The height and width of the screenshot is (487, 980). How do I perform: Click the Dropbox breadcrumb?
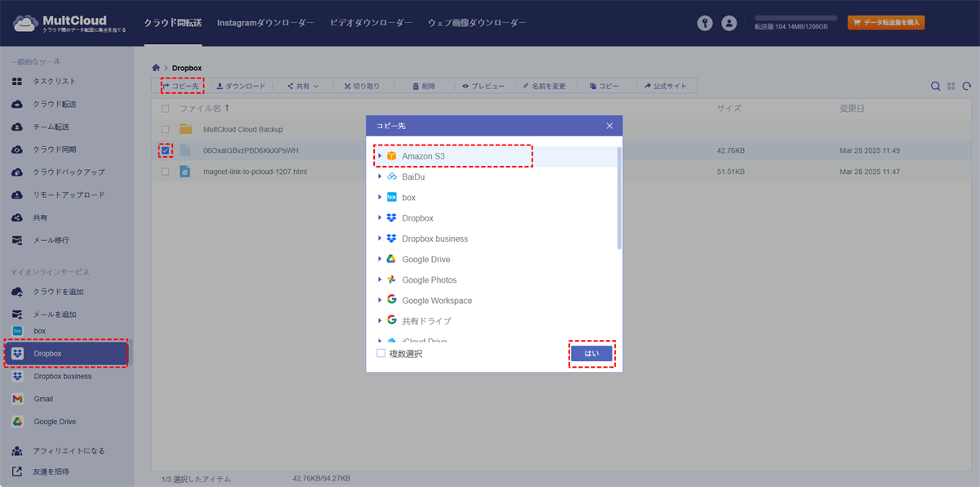point(187,67)
